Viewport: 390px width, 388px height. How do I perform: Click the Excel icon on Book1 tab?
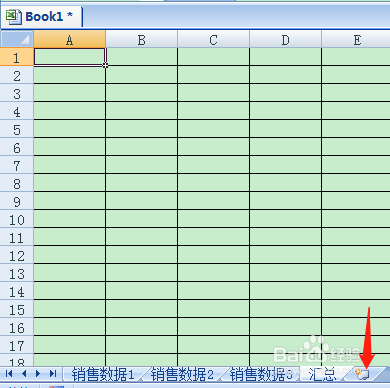[x=14, y=17]
